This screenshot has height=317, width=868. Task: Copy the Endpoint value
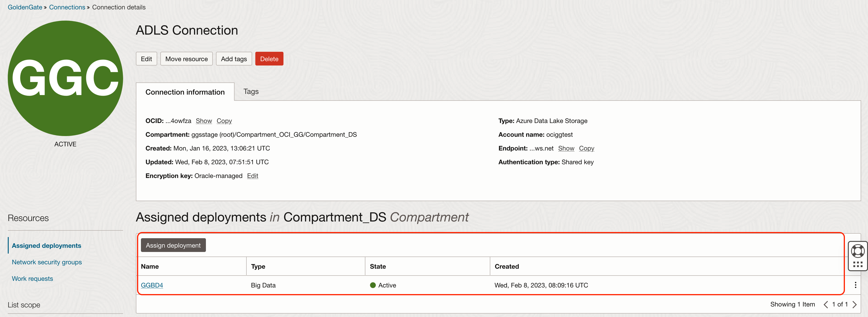586,148
